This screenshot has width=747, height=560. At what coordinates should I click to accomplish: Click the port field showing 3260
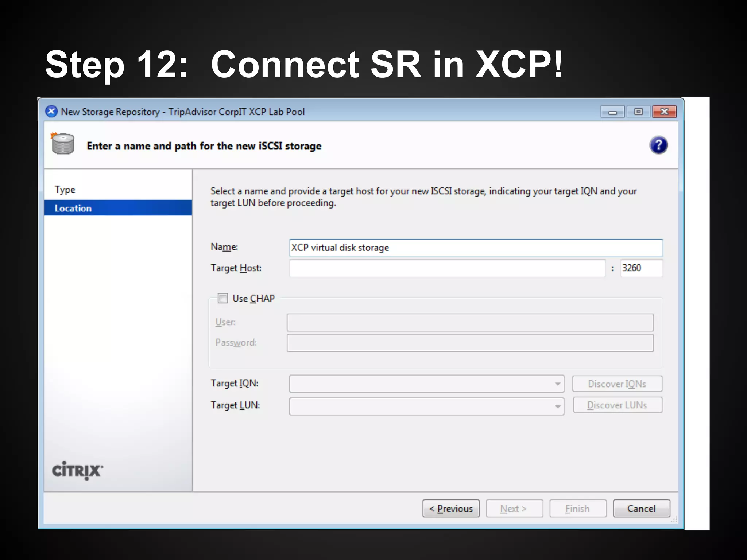pos(642,268)
